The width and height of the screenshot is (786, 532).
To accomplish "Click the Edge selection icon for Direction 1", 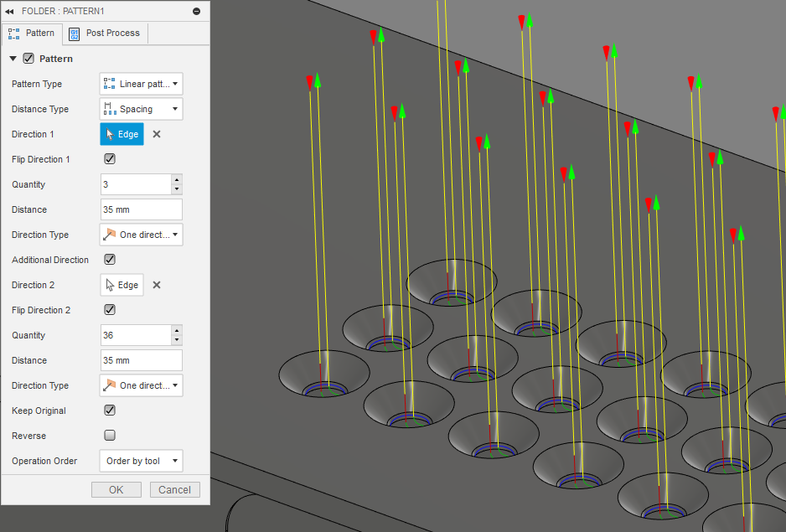I will click(111, 133).
